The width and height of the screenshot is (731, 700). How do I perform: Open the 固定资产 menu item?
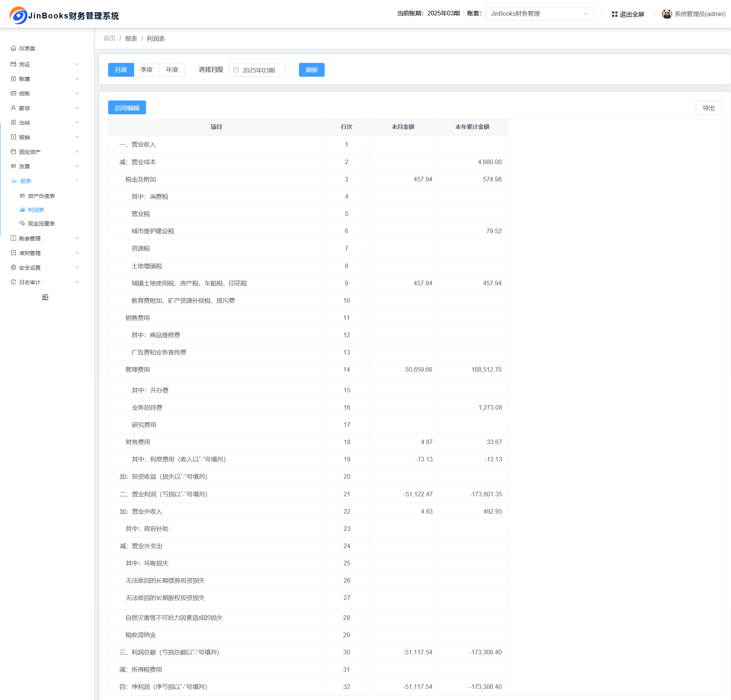pyautogui.click(x=30, y=152)
